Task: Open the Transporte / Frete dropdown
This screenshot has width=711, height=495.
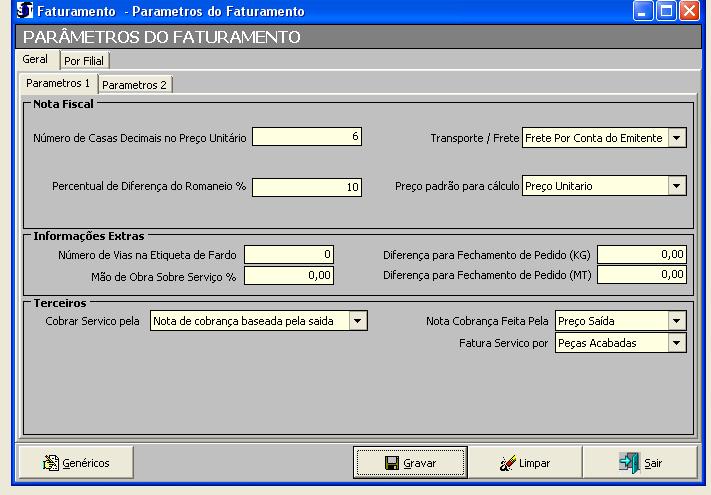Action: pyautogui.click(x=677, y=138)
